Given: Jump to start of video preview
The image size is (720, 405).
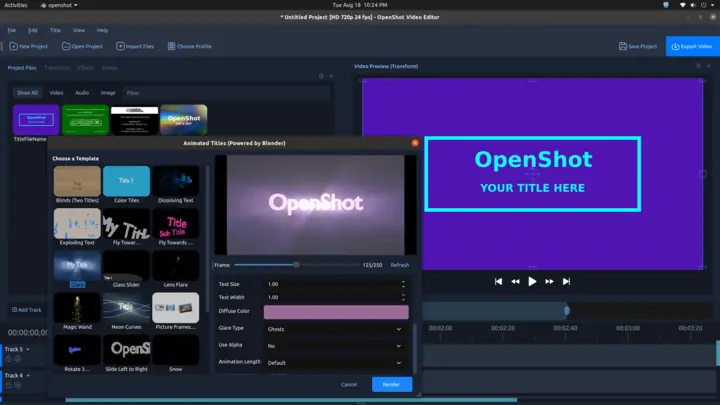Looking at the screenshot, I should tap(498, 281).
